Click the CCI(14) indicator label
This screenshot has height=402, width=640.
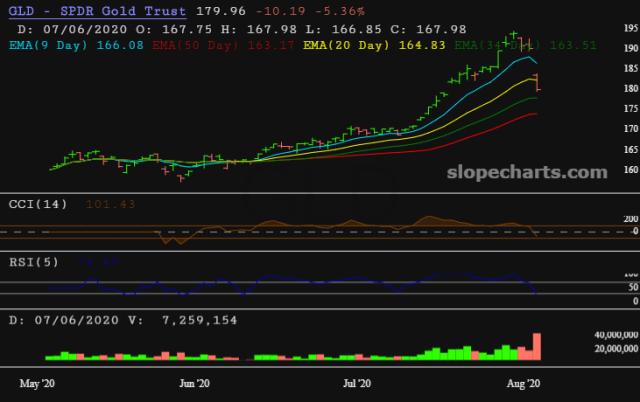tap(38, 204)
